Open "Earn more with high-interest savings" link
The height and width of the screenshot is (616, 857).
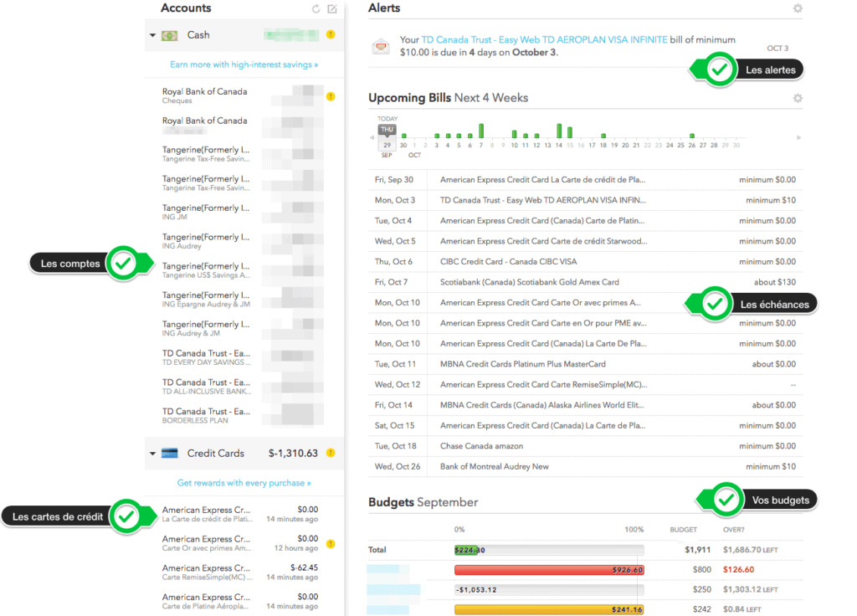click(244, 64)
